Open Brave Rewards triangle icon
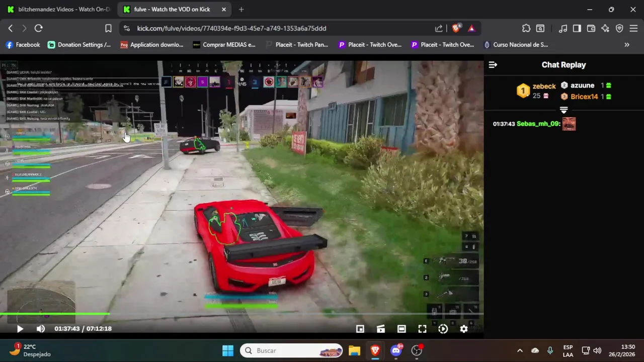 [x=471, y=29]
